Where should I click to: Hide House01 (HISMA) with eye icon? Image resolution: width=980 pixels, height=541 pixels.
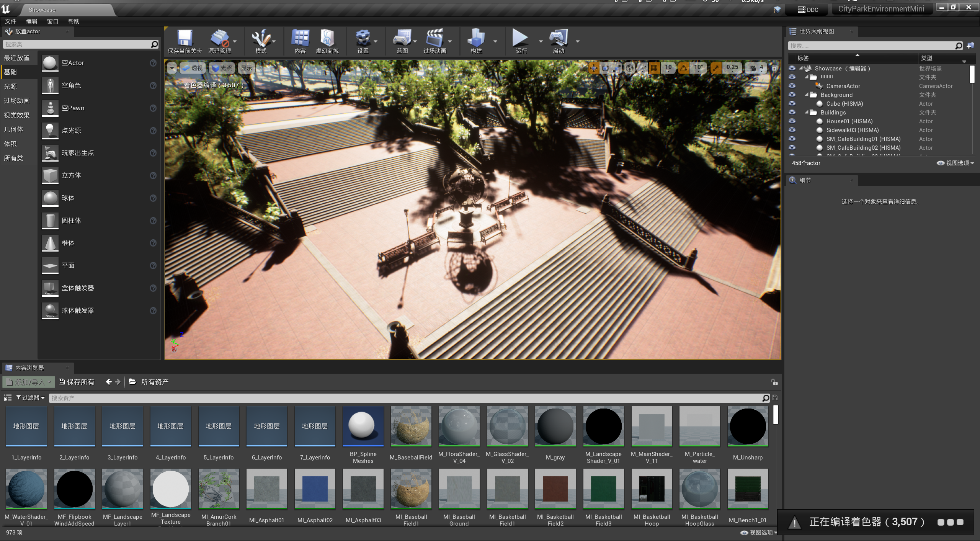click(x=792, y=121)
